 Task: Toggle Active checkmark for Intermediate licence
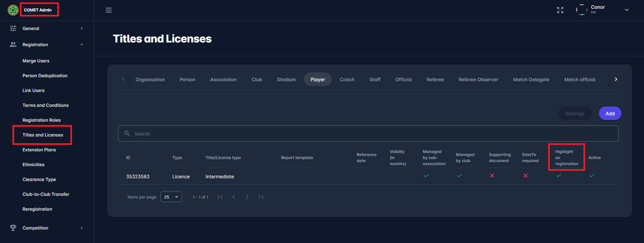[x=592, y=176]
